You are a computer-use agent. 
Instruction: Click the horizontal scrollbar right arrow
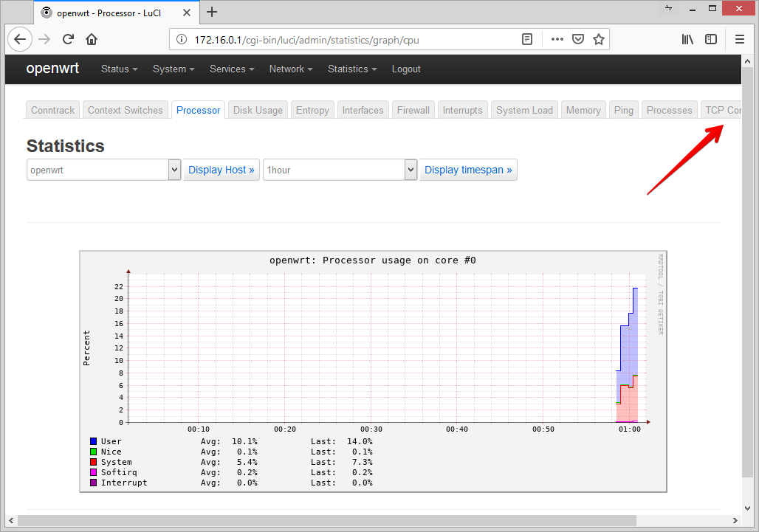coord(735,521)
